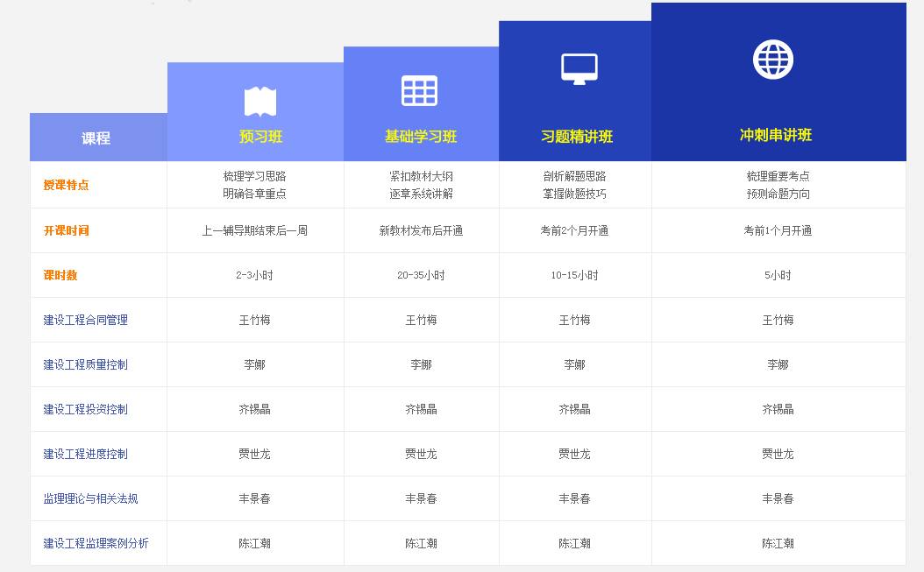The width and height of the screenshot is (924, 572).
Task: Open the 建设工程质量控制 course link
Action: (x=86, y=365)
